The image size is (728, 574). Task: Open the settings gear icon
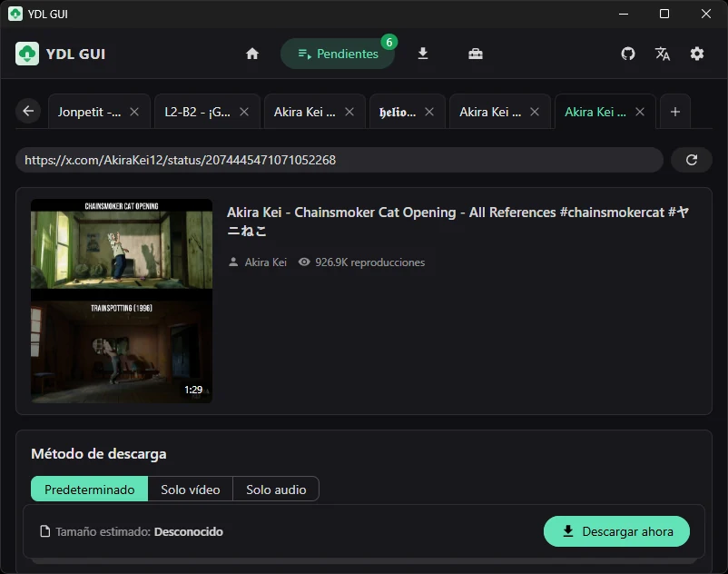pos(696,54)
